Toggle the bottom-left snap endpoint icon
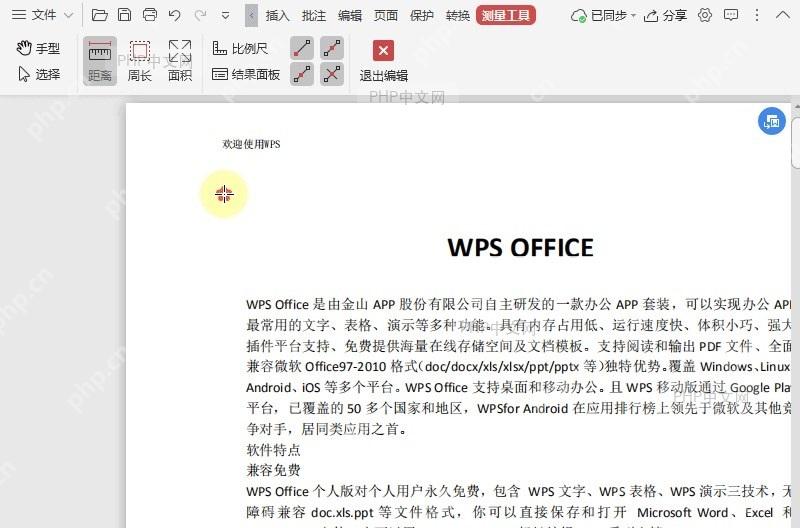This screenshot has width=800, height=528. point(302,74)
